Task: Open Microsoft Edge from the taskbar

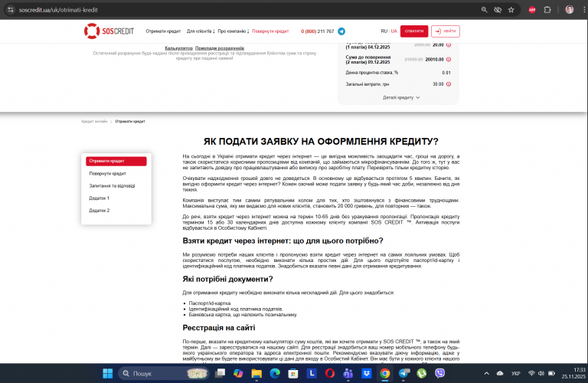Action: coord(275,373)
